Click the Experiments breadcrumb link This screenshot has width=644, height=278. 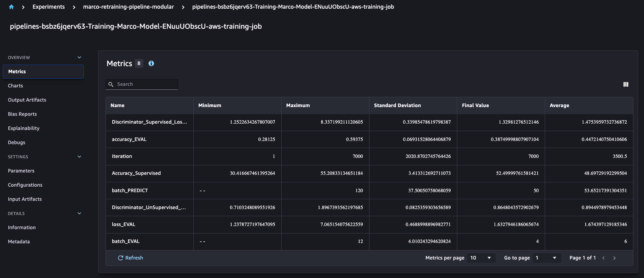point(48,7)
